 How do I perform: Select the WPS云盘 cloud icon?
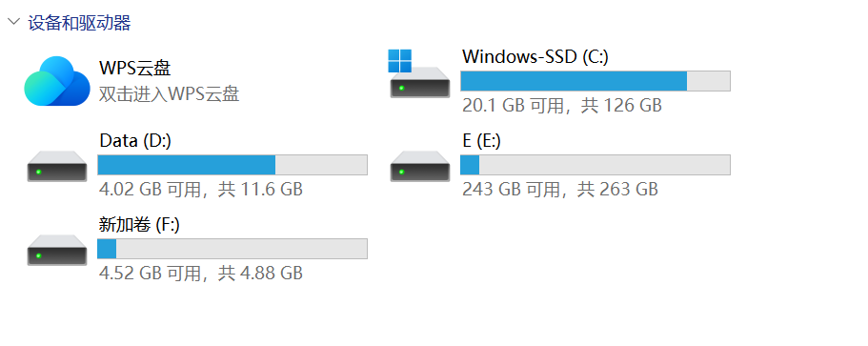pyautogui.click(x=57, y=81)
